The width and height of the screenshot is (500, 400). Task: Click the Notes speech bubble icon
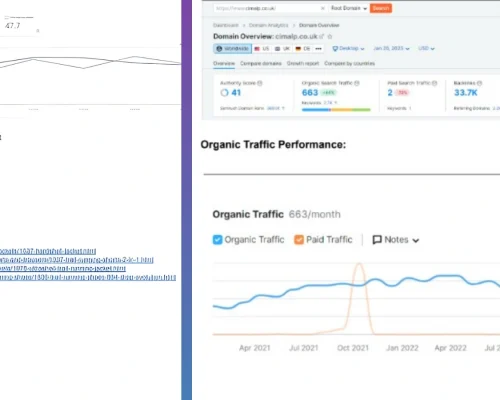point(377,240)
